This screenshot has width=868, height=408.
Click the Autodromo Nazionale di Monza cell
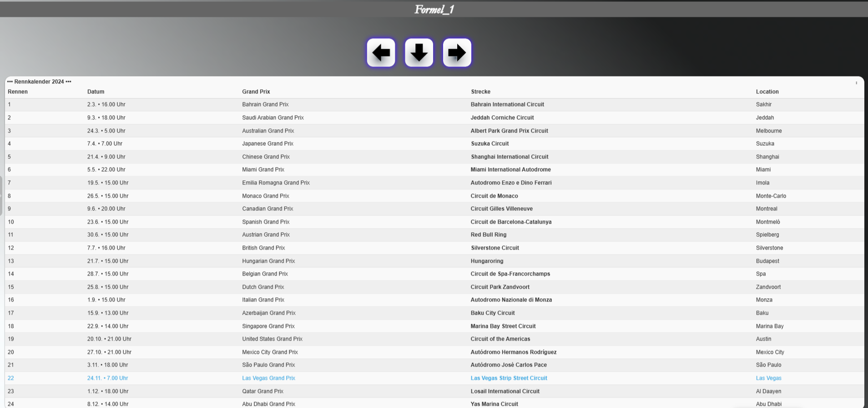[511, 300]
